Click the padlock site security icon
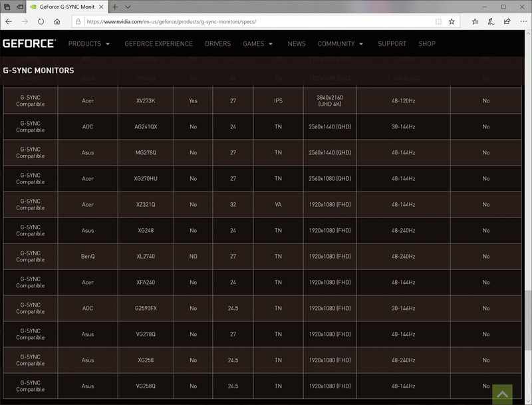The image size is (532, 405). pos(78,21)
